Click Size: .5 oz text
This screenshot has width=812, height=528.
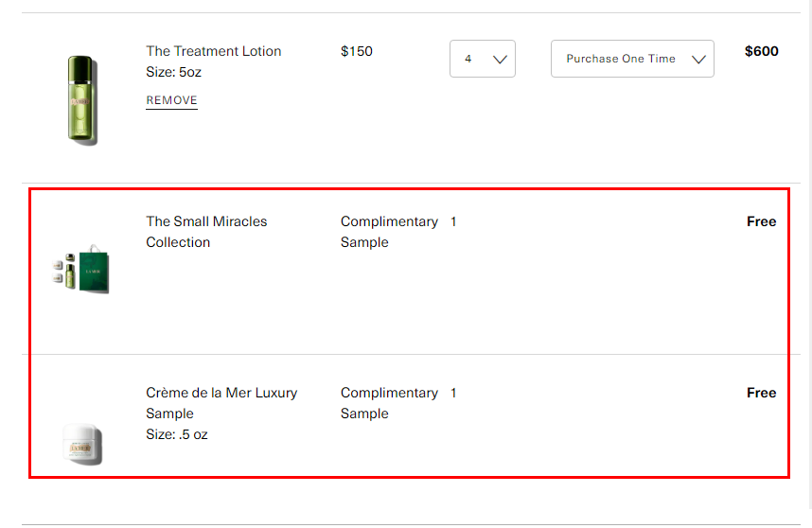click(x=177, y=434)
